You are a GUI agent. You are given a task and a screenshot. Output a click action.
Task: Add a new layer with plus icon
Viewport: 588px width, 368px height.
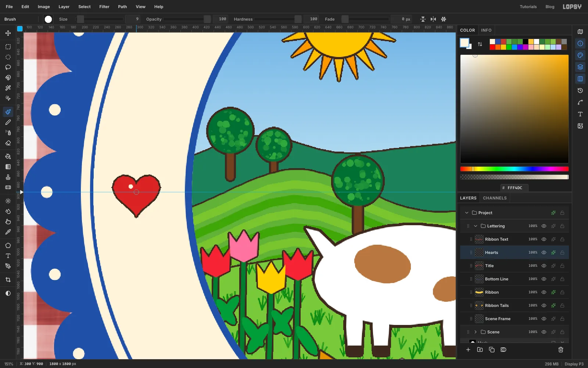pyautogui.click(x=468, y=350)
